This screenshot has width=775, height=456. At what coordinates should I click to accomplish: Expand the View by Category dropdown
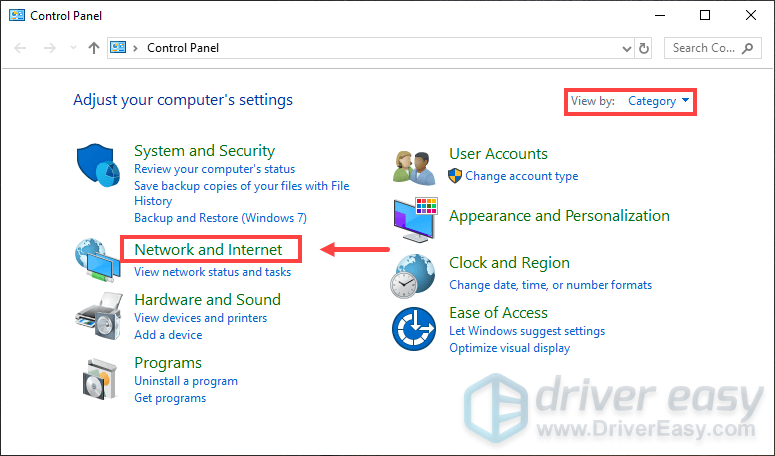tap(658, 101)
